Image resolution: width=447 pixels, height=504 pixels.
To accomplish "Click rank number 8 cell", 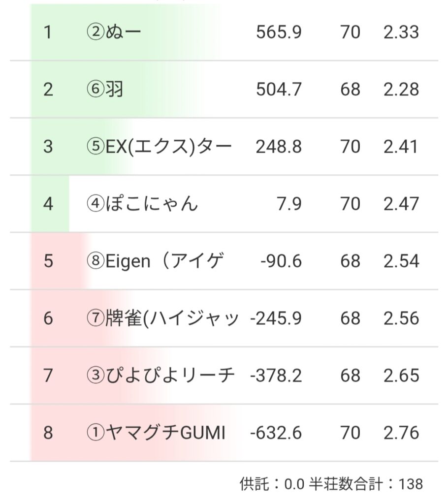I will [48, 433].
